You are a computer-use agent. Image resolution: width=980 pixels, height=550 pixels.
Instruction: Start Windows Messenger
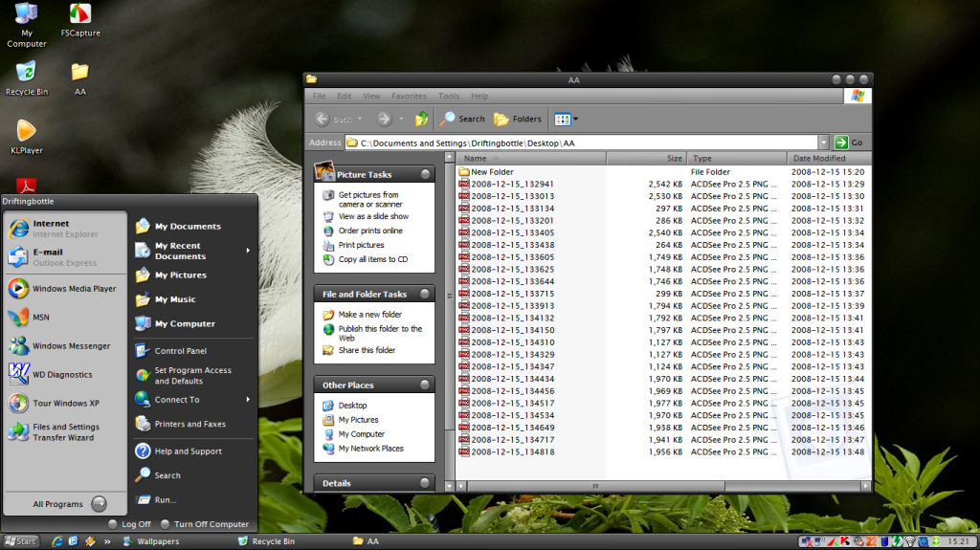tap(65, 345)
